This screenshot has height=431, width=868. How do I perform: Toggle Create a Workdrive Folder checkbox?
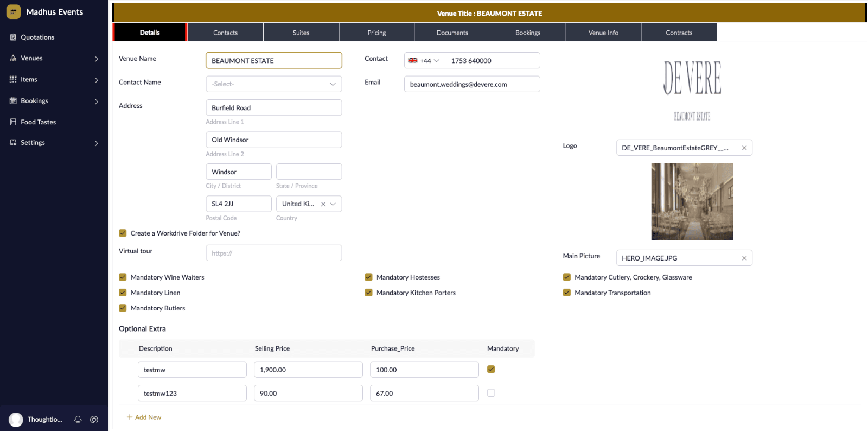coord(123,233)
